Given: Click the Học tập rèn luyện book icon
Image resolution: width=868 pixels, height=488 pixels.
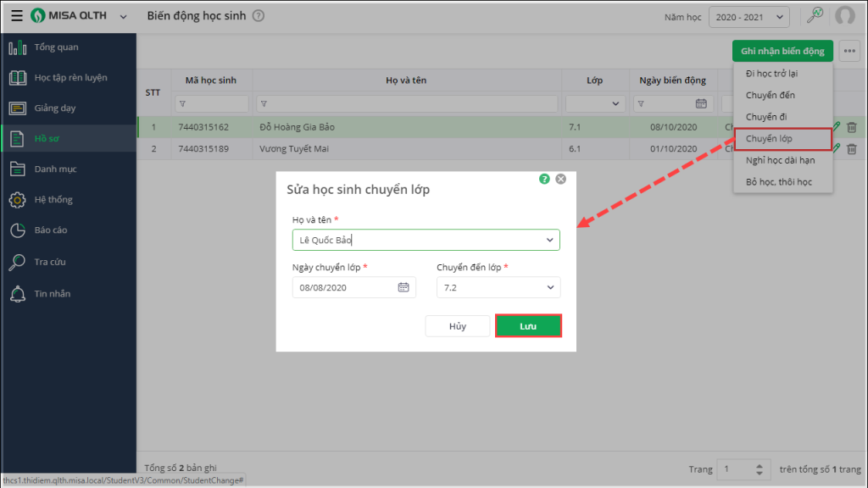Looking at the screenshot, I should point(17,77).
